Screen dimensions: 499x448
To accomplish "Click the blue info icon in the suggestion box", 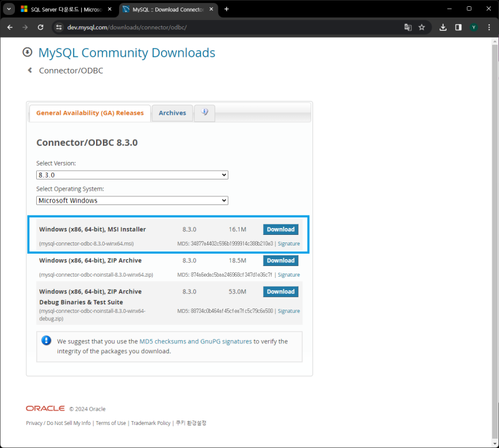I will [46, 341].
